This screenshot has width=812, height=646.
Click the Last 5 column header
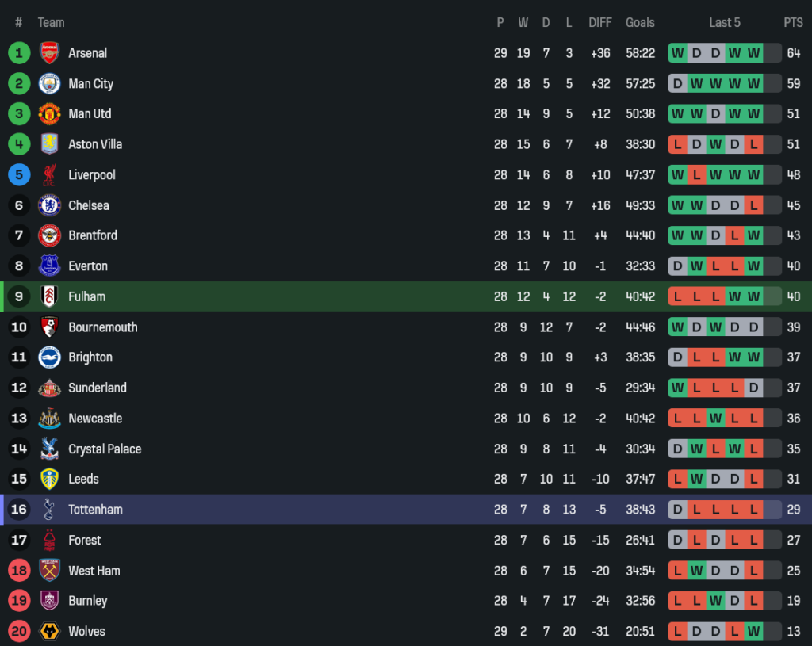[724, 22]
